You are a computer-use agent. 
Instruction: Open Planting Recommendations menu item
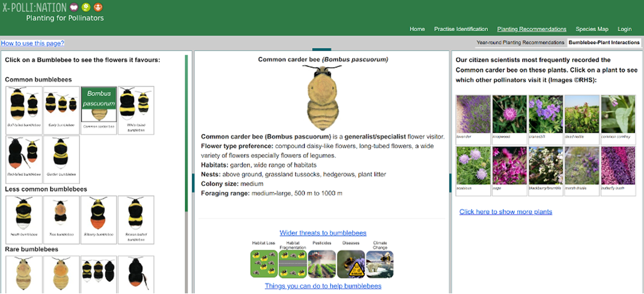click(532, 29)
